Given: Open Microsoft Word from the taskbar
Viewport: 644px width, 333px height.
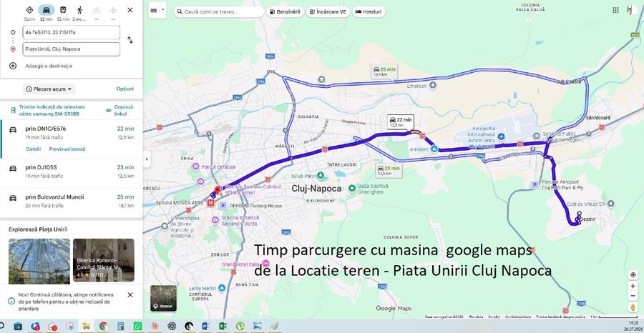Looking at the screenshot, I should point(206,327).
